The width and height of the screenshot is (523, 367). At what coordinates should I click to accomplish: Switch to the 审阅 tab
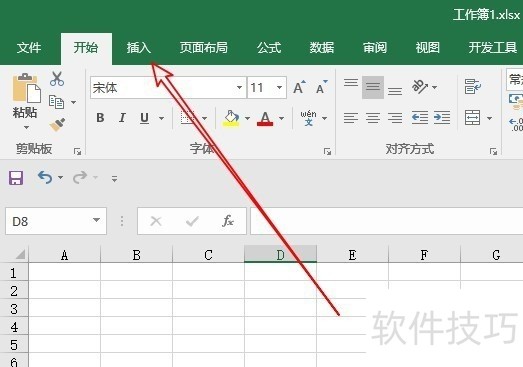[x=375, y=48]
